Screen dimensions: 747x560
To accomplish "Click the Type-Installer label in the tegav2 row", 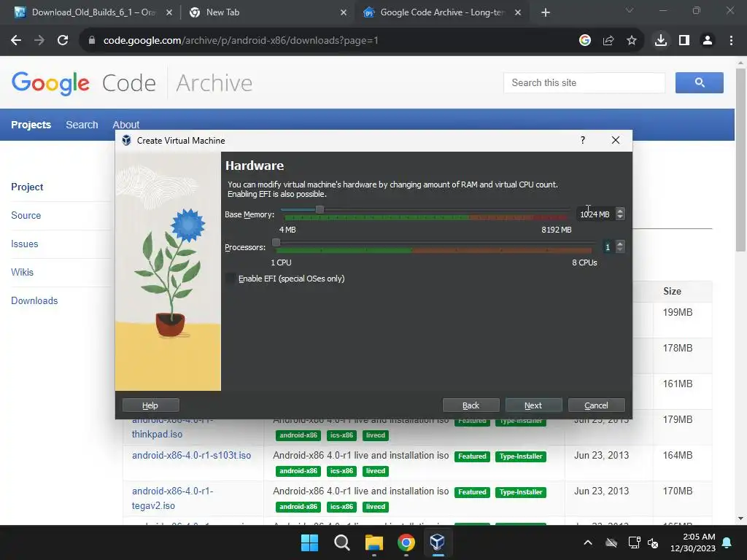I will [x=521, y=492].
